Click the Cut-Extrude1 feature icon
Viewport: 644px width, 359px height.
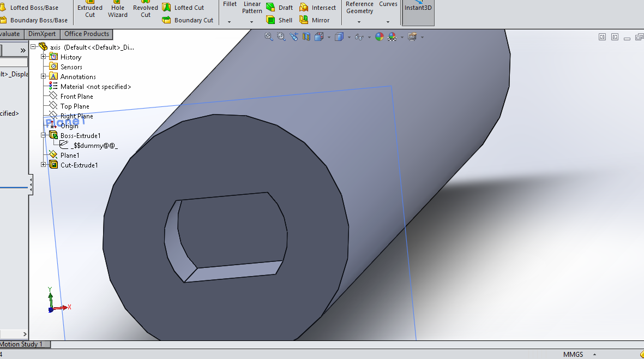53,165
